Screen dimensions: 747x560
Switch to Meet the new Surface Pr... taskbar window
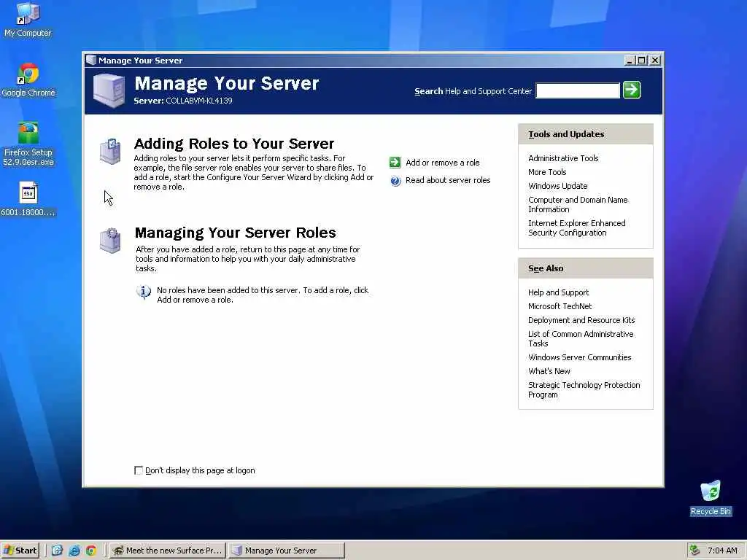(167, 551)
